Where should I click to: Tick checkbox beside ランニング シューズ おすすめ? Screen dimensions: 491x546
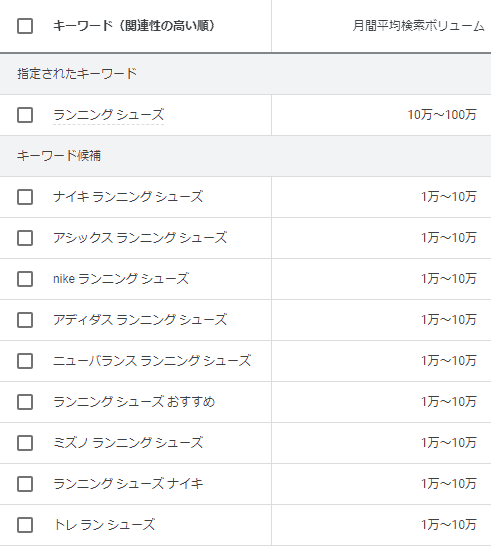(25, 402)
